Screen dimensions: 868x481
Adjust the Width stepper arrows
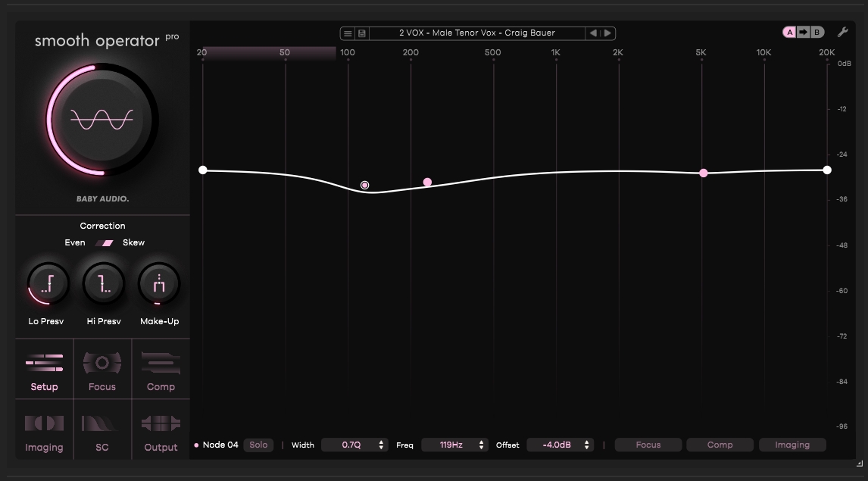pyautogui.click(x=381, y=445)
